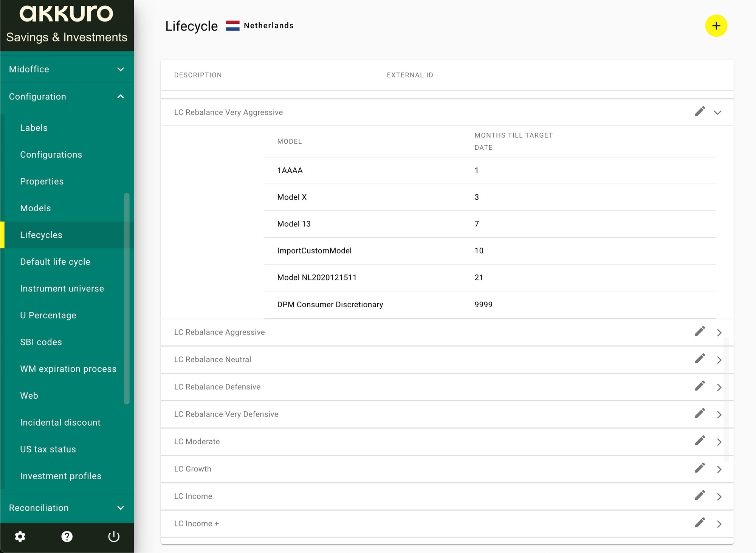756x553 pixels.
Task: Edit LC Rebalance Aggressive with pencil icon
Action: click(x=700, y=331)
